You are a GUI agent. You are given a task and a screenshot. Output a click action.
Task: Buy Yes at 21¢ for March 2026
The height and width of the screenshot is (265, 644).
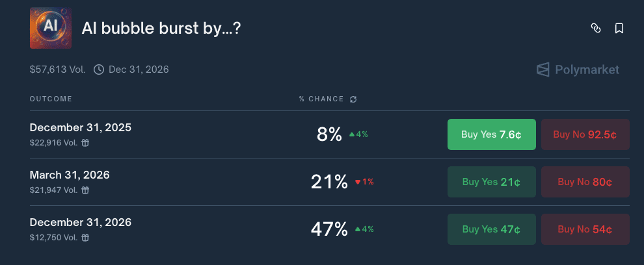(491, 182)
